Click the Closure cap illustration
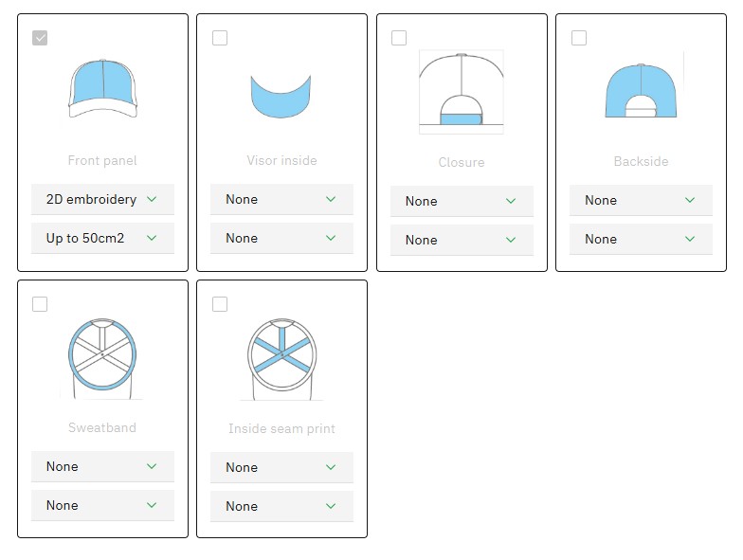The width and height of the screenshot is (743, 560). point(462,92)
